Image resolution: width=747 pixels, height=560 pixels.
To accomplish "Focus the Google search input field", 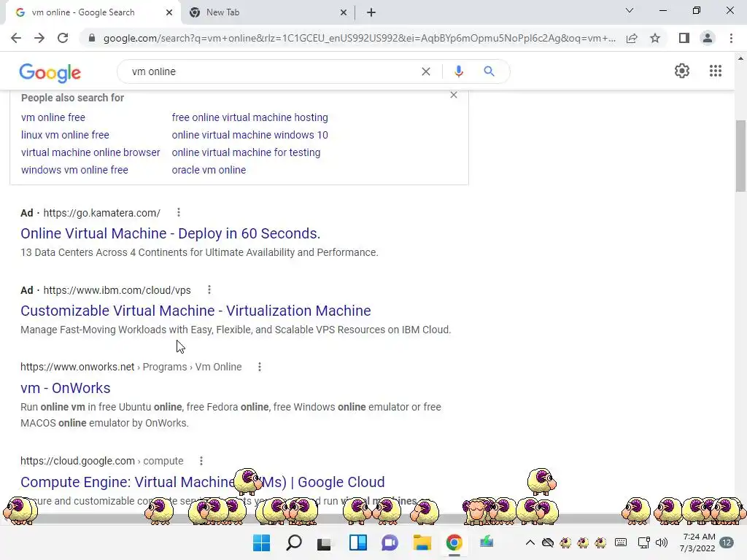I will pos(273,71).
